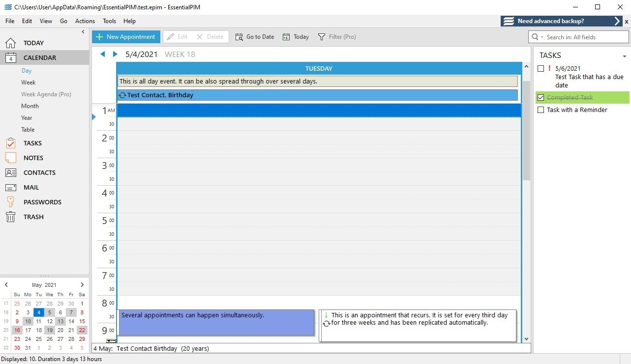This screenshot has height=364, width=631.
Task: Open the search scope dropdown arrow
Action: (x=542, y=37)
